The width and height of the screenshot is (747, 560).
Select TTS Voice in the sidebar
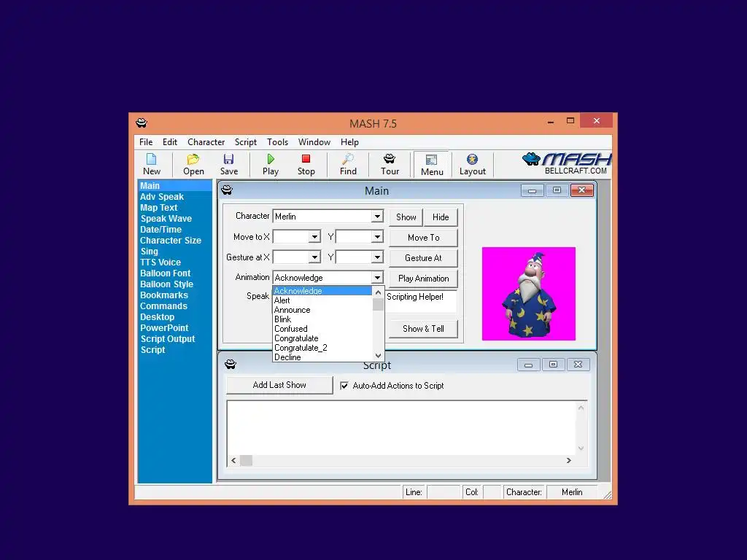[160, 262]
